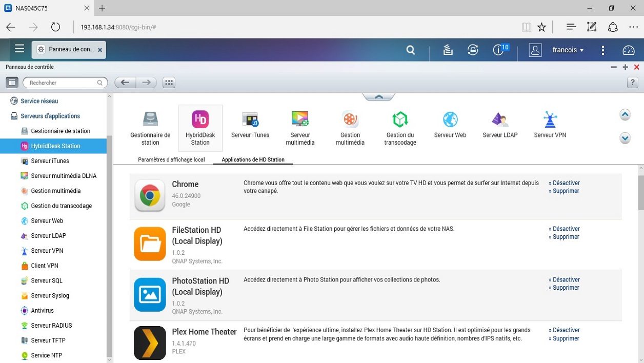Open Serveur Web icon in the top strip
644x363 pixels.
tap(450, 125)
